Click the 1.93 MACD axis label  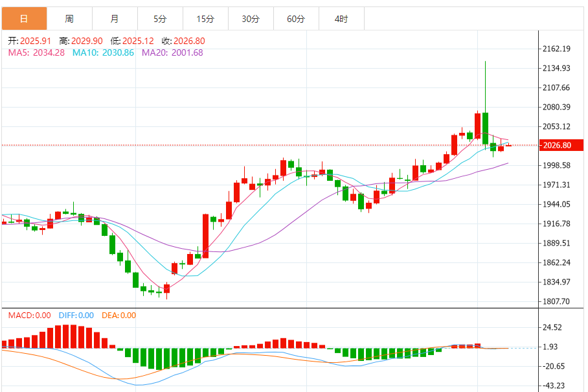tap(550, 347)
